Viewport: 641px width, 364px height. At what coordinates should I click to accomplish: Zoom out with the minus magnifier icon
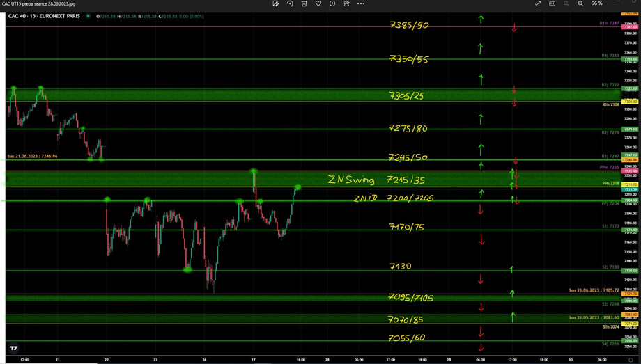(x=566, y=4)
